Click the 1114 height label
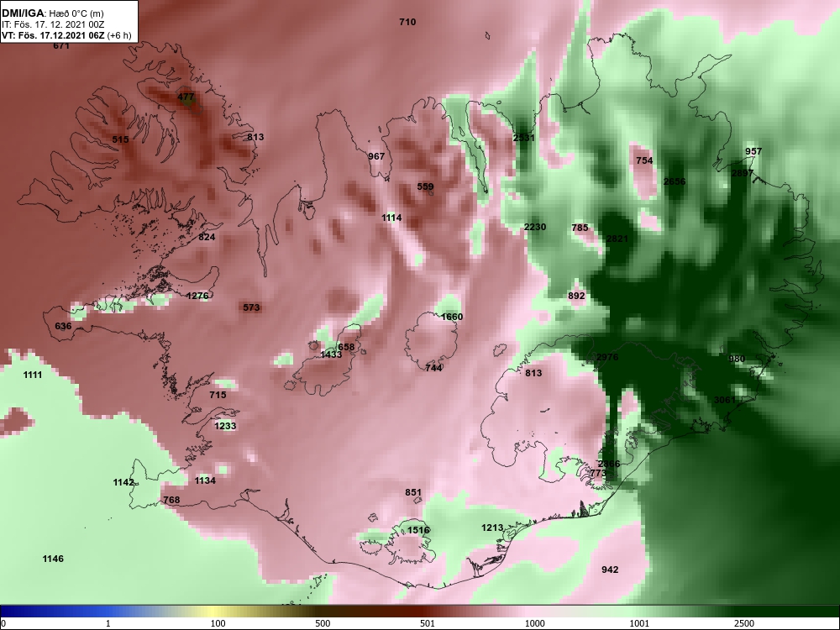This screenshot has height=630, width=840. pyautogui.click(x=391, y=218)
